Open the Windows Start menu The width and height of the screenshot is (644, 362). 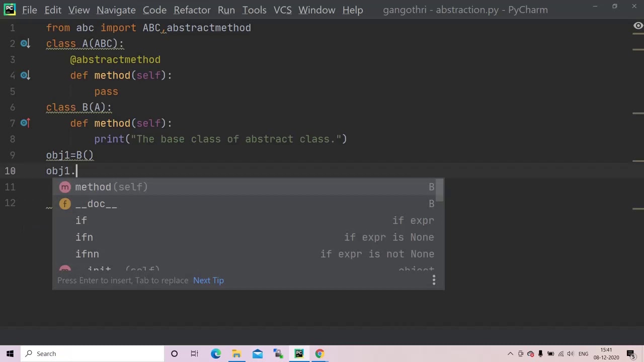(x=10, y=353)
